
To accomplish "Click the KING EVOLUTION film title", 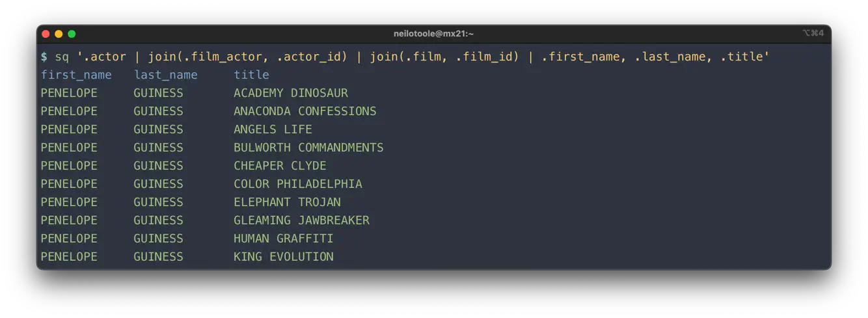I will (x=283, y=257).
